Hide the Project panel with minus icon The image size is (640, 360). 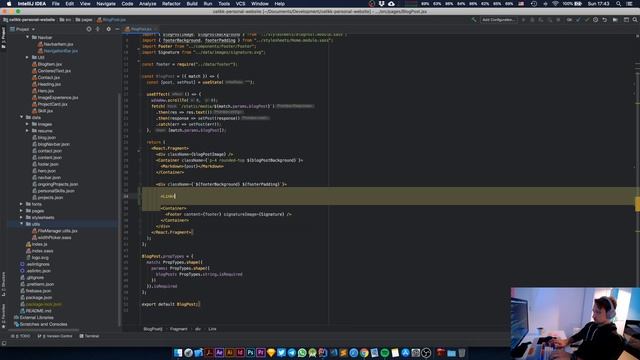point(117,29)
